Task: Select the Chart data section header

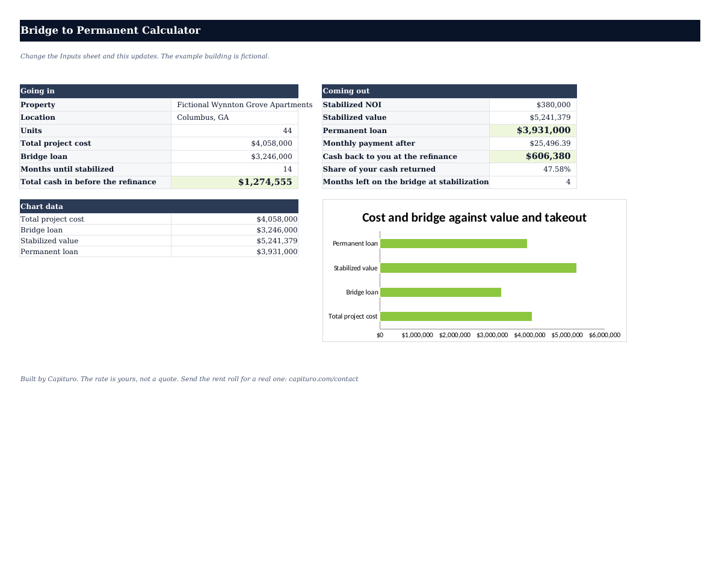Action: pos(159,206)
